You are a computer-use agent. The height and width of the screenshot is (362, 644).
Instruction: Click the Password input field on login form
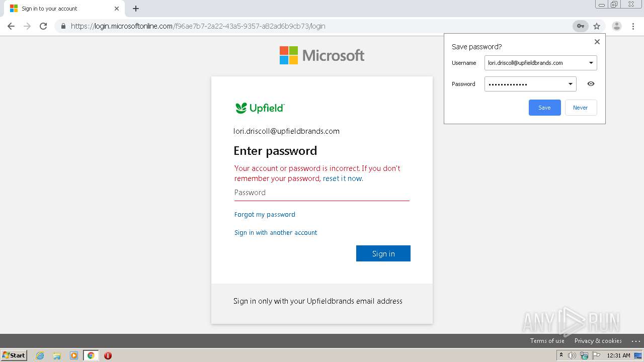coord(322,193)
